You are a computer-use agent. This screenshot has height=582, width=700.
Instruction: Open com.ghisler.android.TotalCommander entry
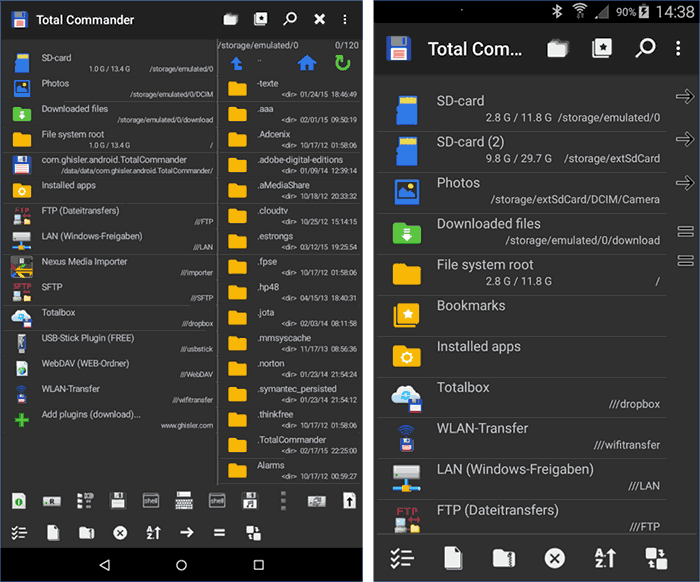pos(109,165)
